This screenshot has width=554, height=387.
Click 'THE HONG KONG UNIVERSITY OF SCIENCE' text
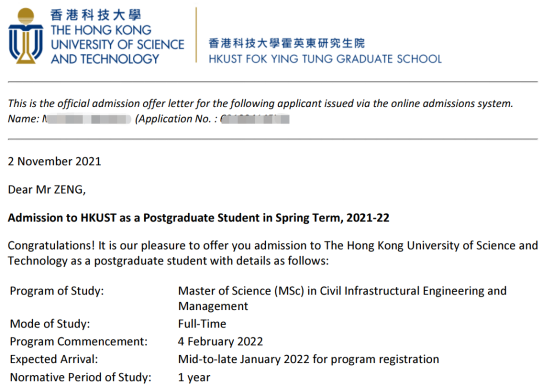(117, 37)
